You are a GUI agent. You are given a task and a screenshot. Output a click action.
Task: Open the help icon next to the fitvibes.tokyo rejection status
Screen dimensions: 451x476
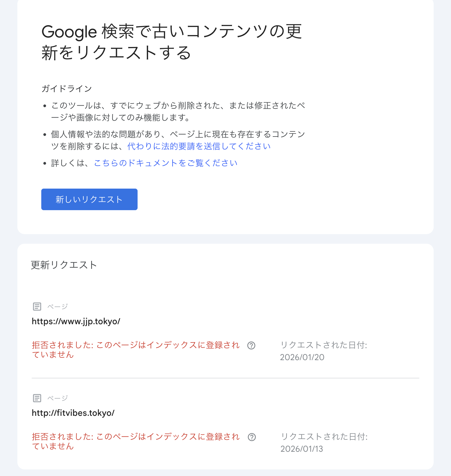tap(252, 437)
